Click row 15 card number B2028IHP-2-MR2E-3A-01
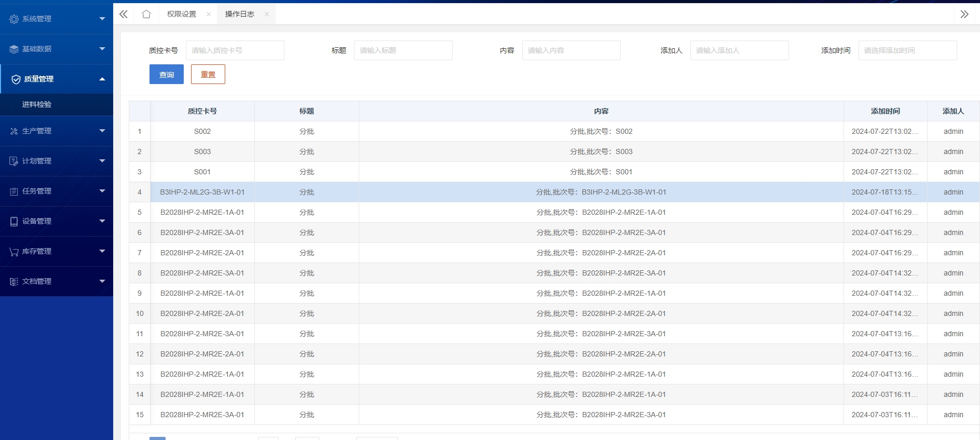The height and width of the screenshot is (440, 980). point(202,415)
